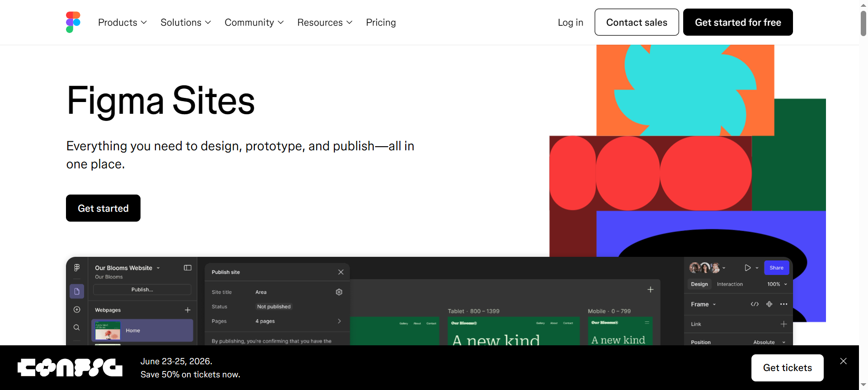Open the preview options dropdown arrow

[x=757, y=268]
